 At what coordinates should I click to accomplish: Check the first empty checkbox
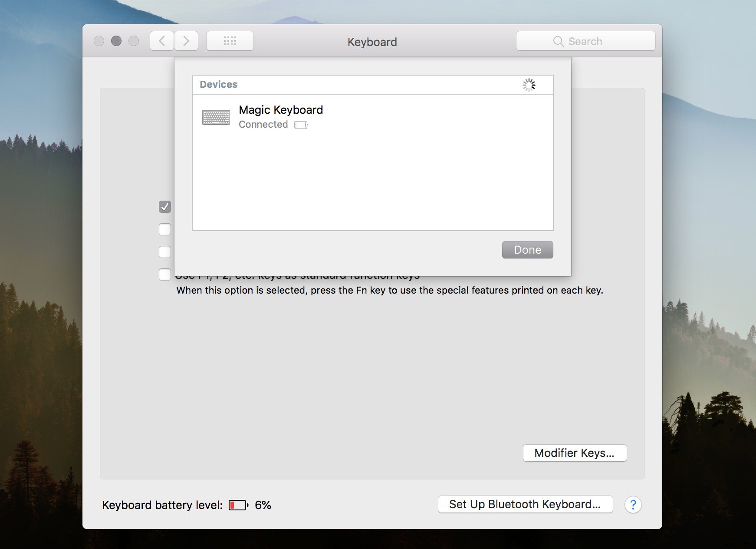pos(165,229)
